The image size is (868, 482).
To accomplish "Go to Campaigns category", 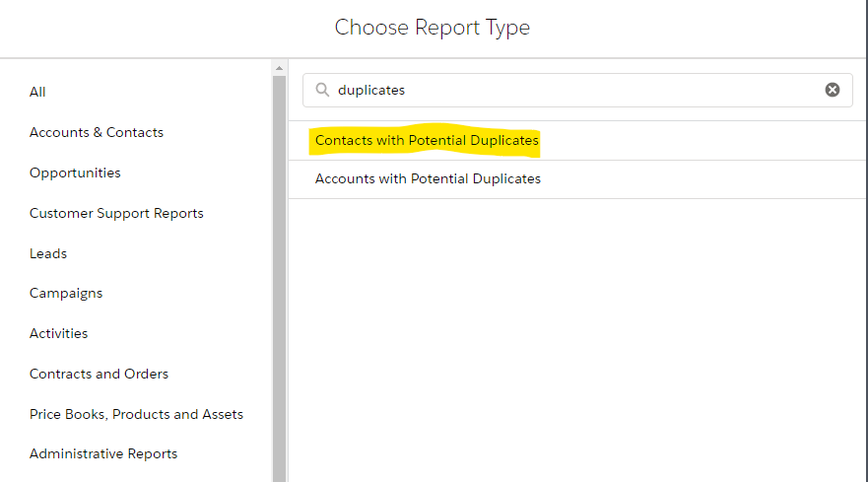I will 66,293.
